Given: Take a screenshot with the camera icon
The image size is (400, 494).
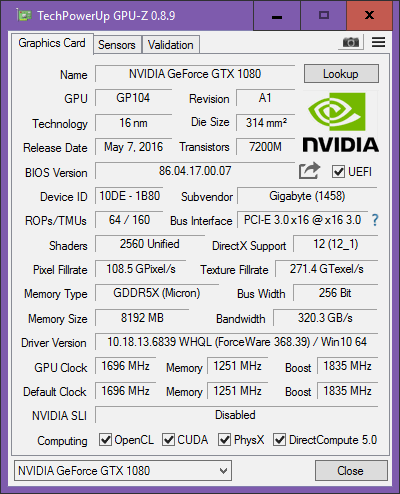Looking at the screenshot, I should pyautogui.click(x=351, y=42).
